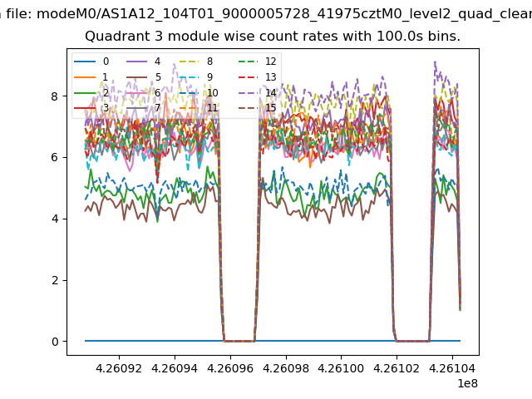Click the 1e8 exponent label below the x-axis
This screenshot has height=399, width=532.
[x=466, y=382]
